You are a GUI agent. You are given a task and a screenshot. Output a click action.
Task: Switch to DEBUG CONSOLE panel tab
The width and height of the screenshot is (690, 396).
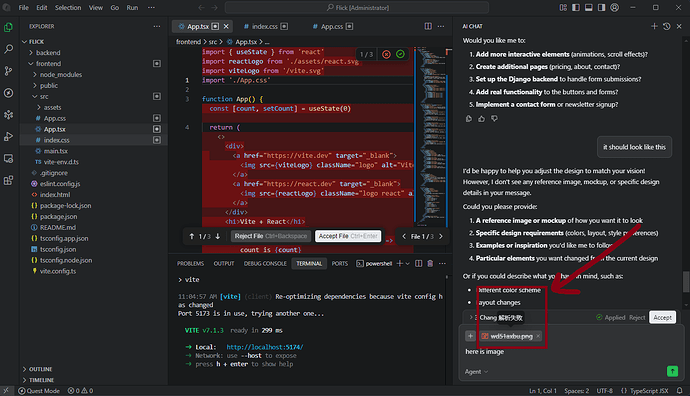pos(265,264)
